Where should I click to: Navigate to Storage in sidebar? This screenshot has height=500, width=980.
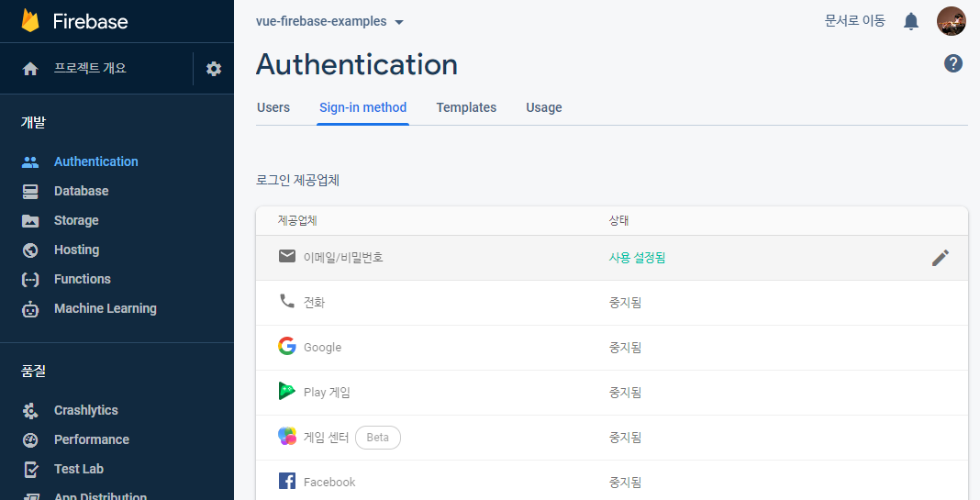click(76, 220)
